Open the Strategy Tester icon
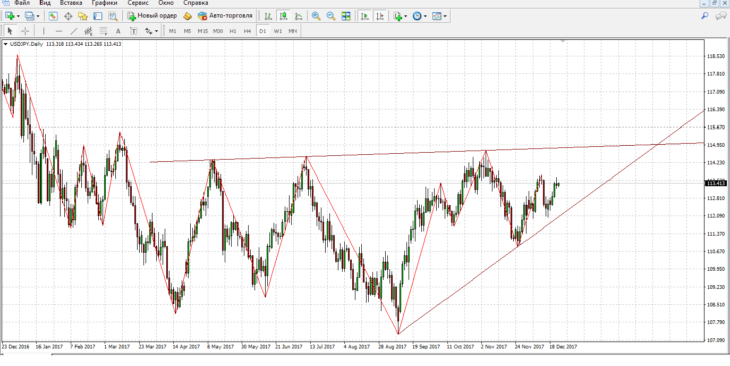Screen dimensions: 730x366 pyautogui.click(x=113, y=16)
